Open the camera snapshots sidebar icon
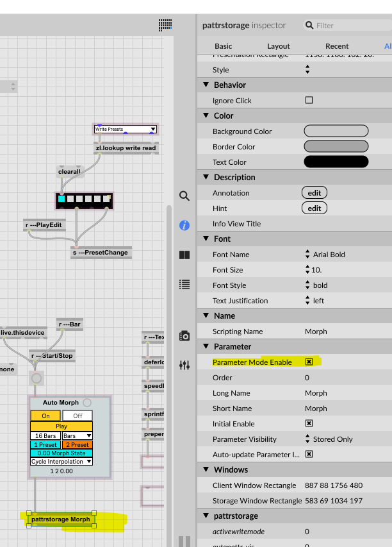This screenshot has height=547, width=392. pos(184,335)
